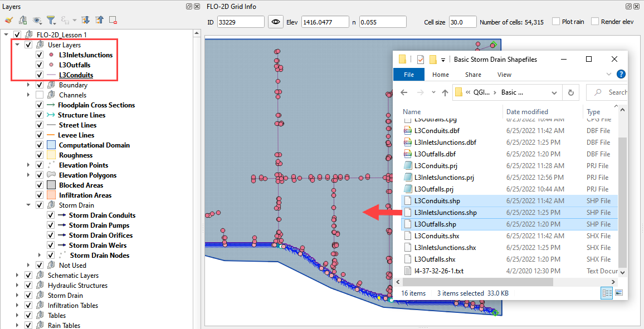Expand the Schematic Layers group
The image size is (644, 329).
coord(18,276)
